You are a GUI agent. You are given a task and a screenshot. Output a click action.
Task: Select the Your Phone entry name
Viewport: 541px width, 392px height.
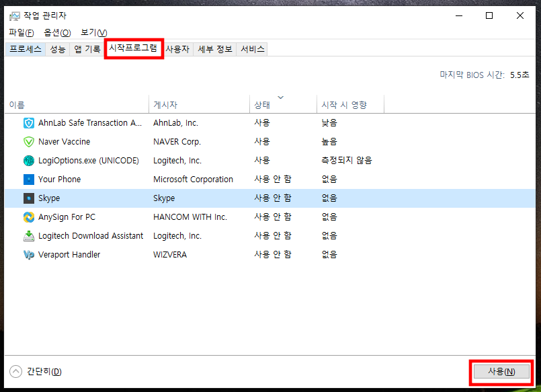(x=59, y=180)
